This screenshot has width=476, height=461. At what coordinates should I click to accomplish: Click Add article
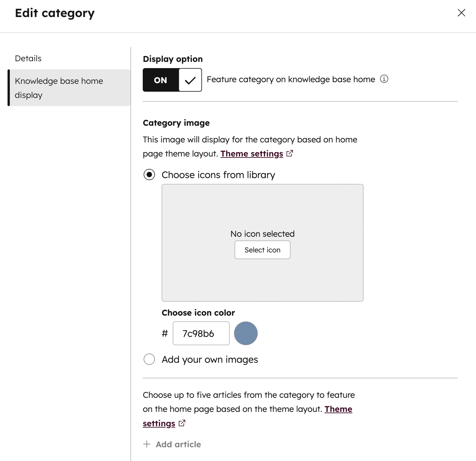(178, 444)
